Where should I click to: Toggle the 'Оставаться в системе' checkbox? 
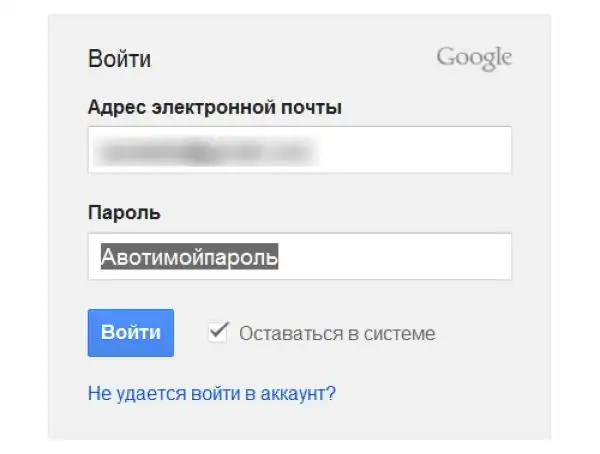click(x=217, y=332)
